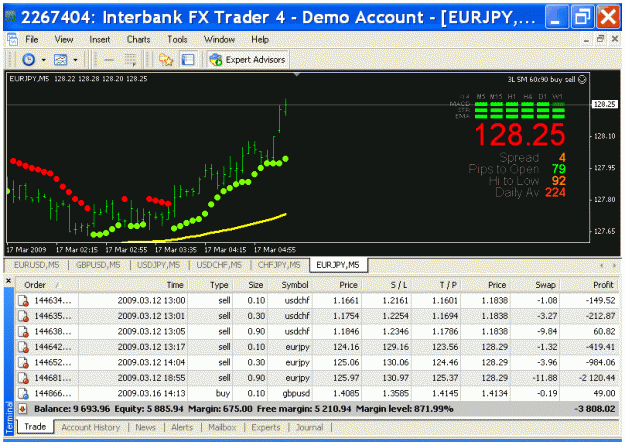Click the smiley expert icon on chart

(582, 79)
